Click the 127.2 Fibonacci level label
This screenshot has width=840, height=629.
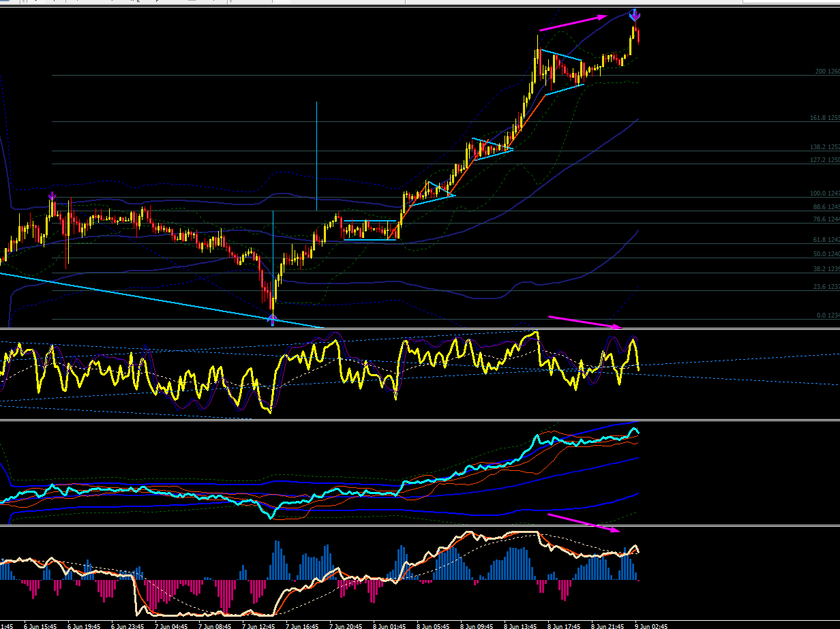coord(825,160)
